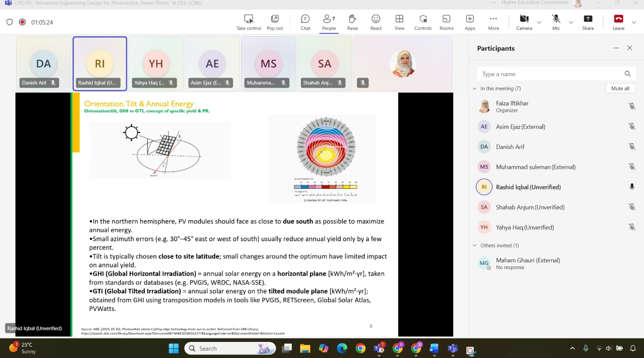Open the Rooms breakout option
The width and height of the screenshot is (644, 358).
point(446,22)
